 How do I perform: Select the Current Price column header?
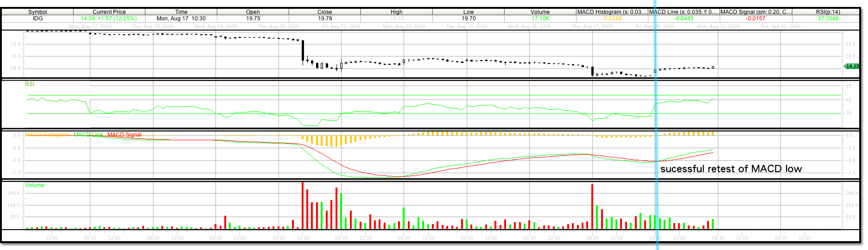click(x=109, y=12)
